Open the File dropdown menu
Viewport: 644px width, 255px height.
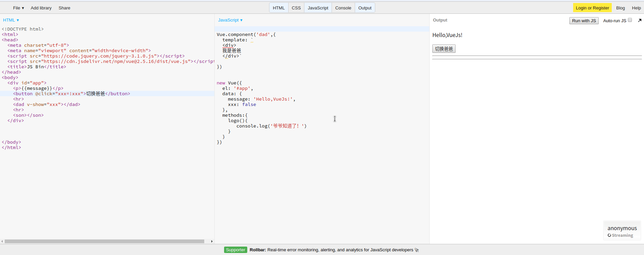[18, 8]
